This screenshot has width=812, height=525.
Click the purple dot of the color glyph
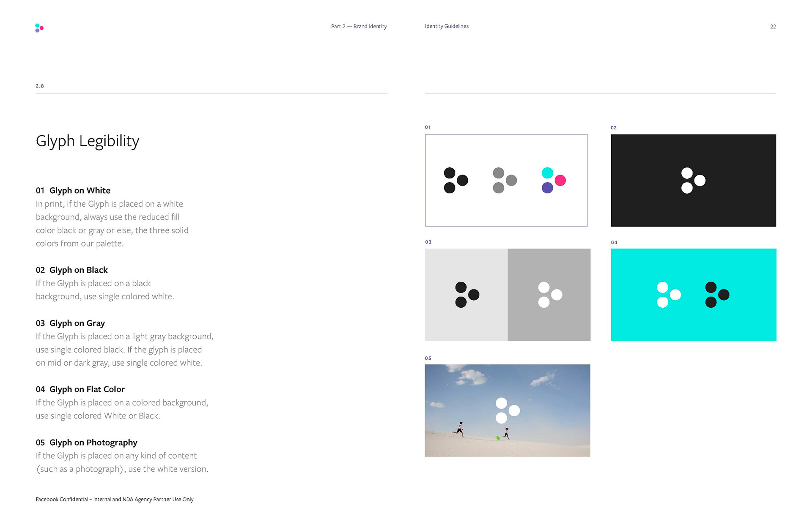(x=547, y=188)
